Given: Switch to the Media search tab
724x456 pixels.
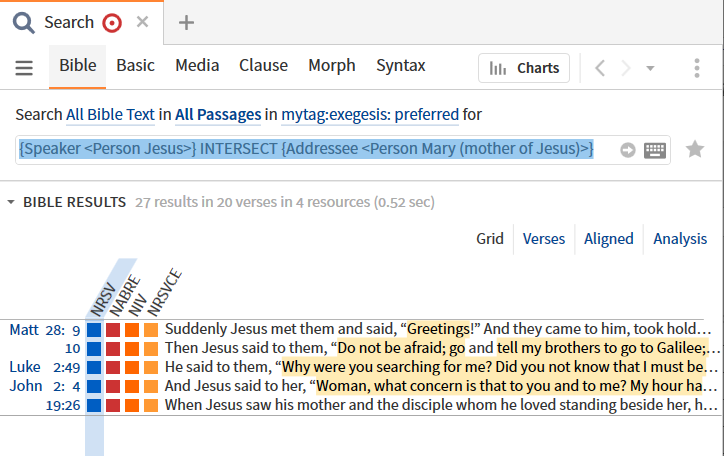Looking at the screenshot, I should click(x=197, y=66).
